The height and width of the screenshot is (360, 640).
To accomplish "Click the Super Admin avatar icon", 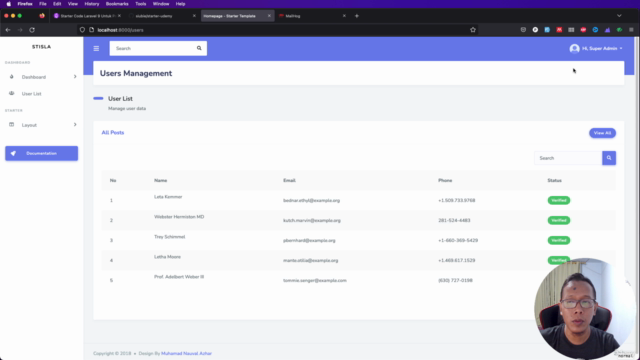I will 574,49.
